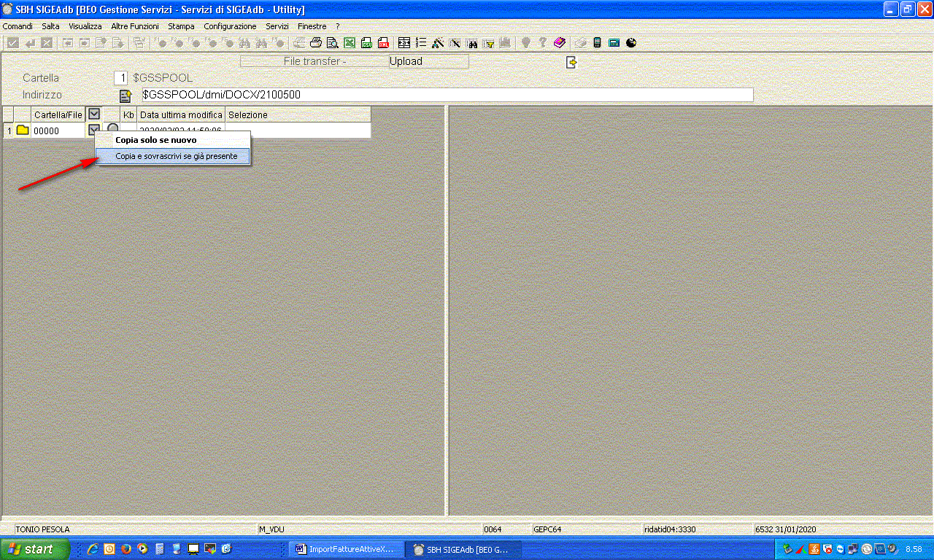This screenshot has height=560, width=934.
Task: Click the XML export icon
Action: click(x=383, y=43)
